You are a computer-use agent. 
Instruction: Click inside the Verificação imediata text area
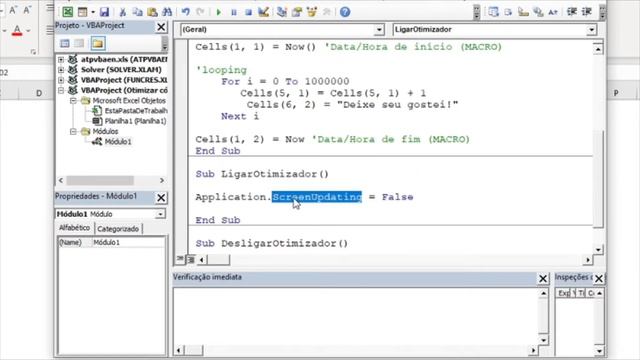click(356, 317)
